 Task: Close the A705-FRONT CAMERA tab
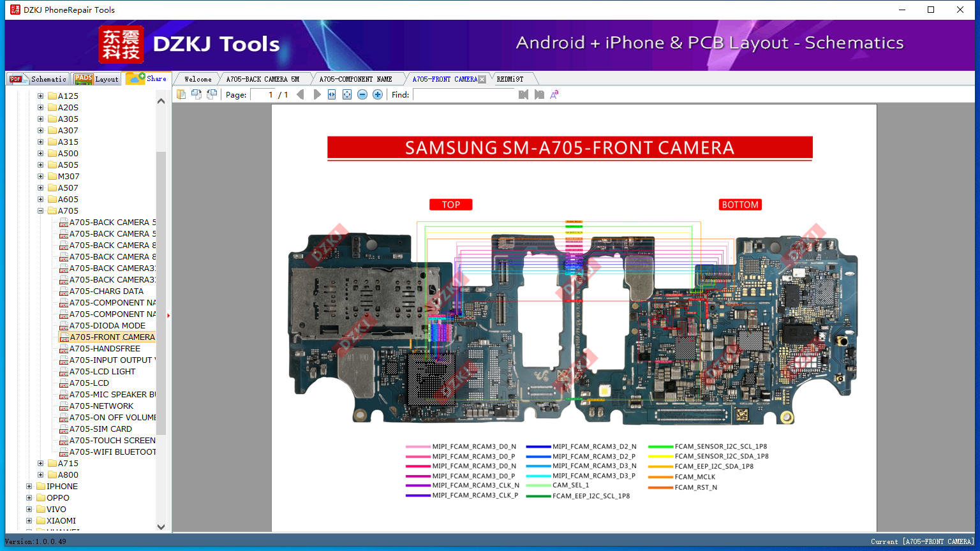pos(482,80)
